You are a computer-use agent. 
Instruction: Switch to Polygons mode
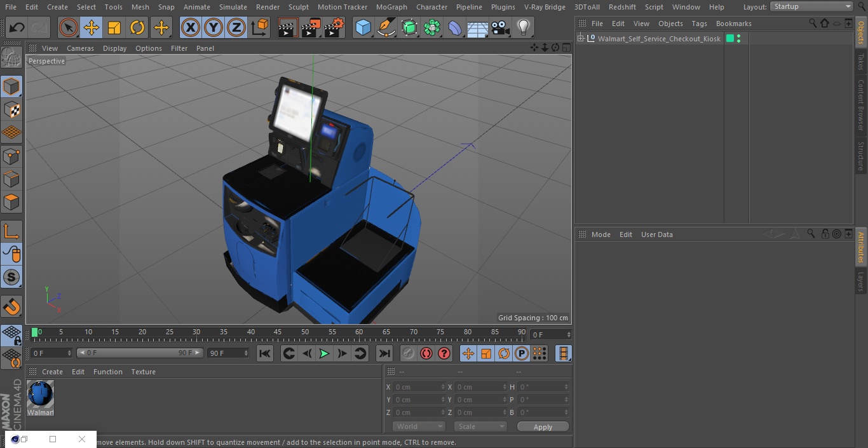pyautogui.click(x=11, y=202)
